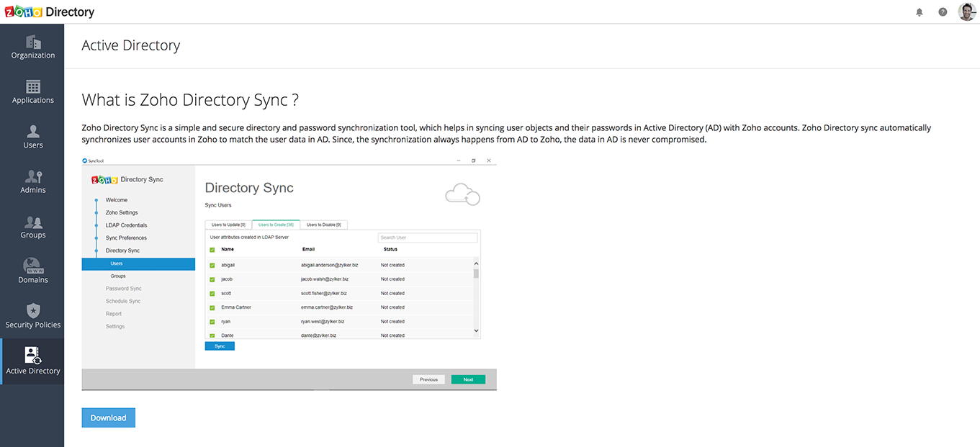Select the Password Sync step
This screenshot has width=980, height=447.
123,289
